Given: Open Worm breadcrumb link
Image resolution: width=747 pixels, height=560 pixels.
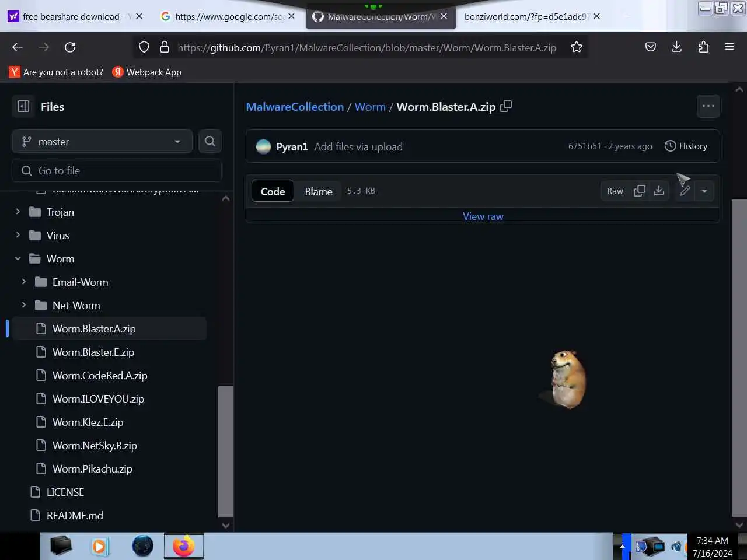Looking at the screenshot, I should pos(370,107).
